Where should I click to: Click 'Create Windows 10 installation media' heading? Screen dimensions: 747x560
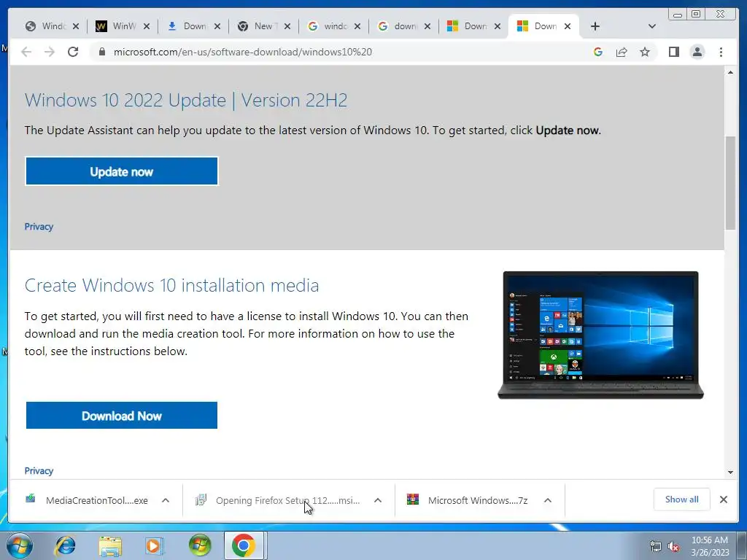pos(171,285)
